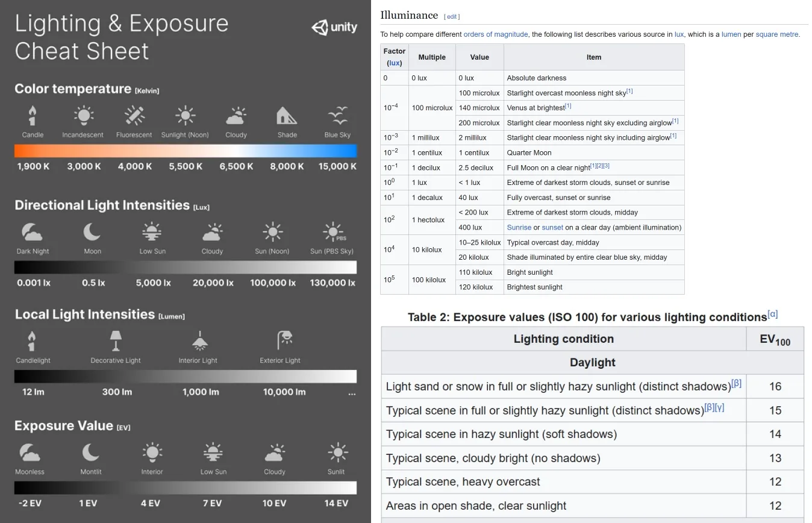The height and width of the screenshot is (523, 812).
Task: Follow the square metre link
Action: tap(777, 34)
